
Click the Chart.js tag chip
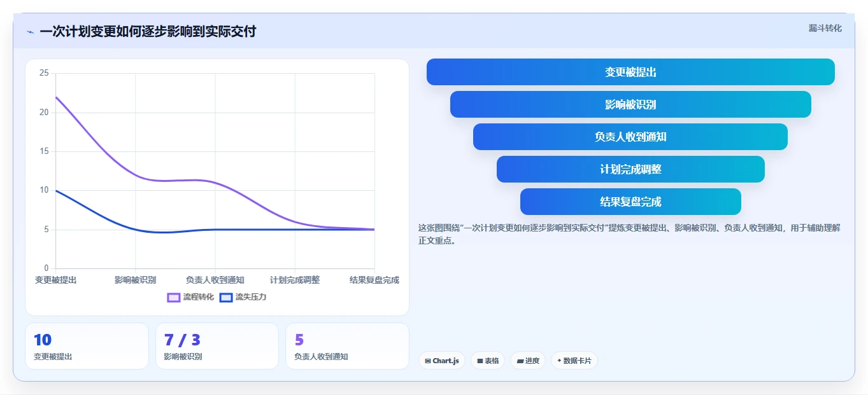click(442, 361)
